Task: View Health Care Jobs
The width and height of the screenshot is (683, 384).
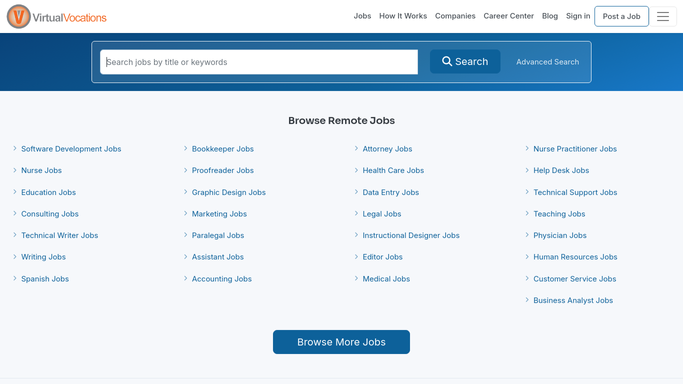Action: tap(393, 170)
